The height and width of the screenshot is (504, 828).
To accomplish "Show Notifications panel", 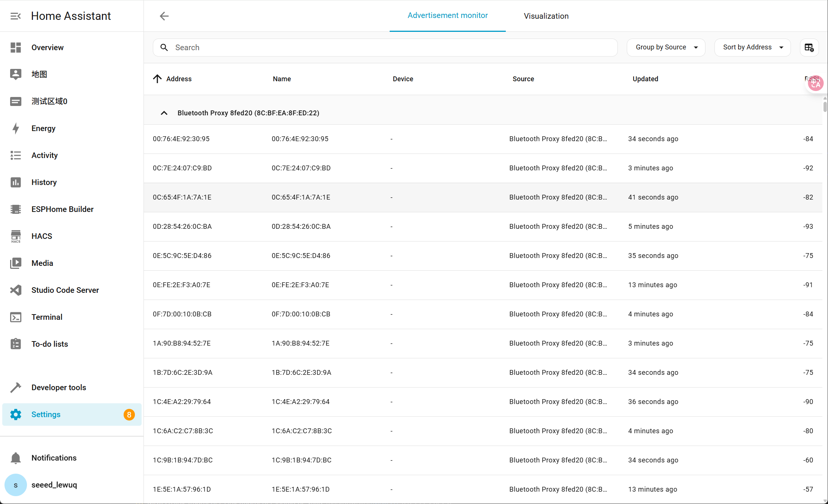I will coord(54,458).
